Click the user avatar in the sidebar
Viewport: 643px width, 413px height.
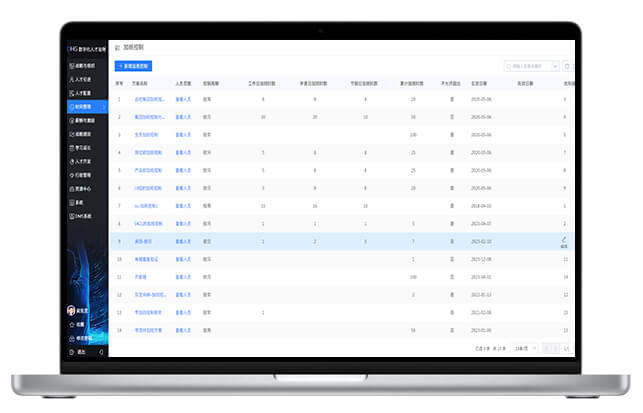(x=71, y=311)
